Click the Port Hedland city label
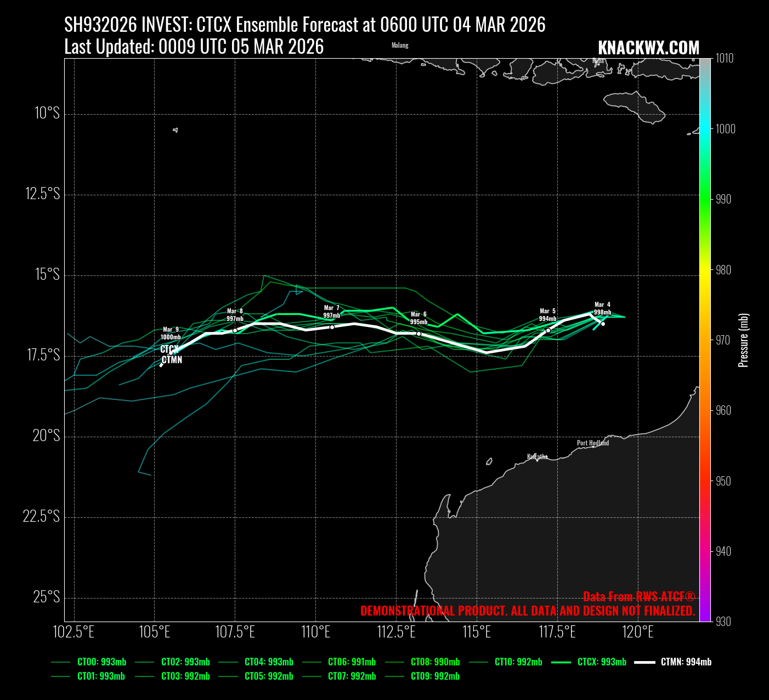769x700 pixels. click(592, 443)
